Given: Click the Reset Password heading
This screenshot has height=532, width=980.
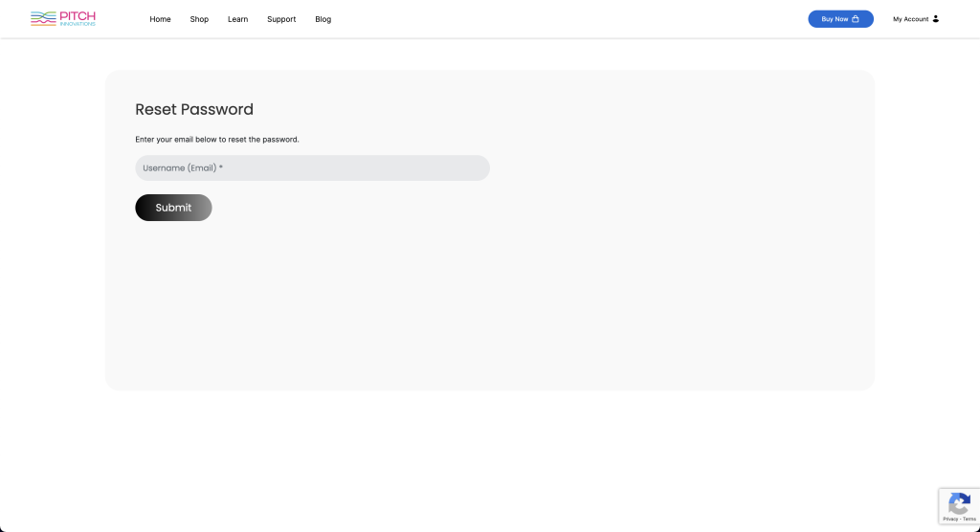Looking at the screenshot, I should [194, 109].
